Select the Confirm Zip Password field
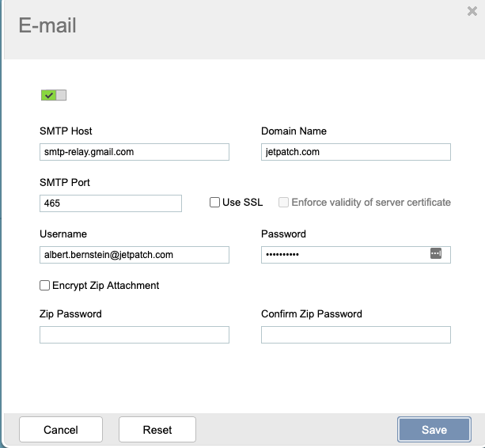This screenshot has width=485, height=448. click(x=356, y=335)
